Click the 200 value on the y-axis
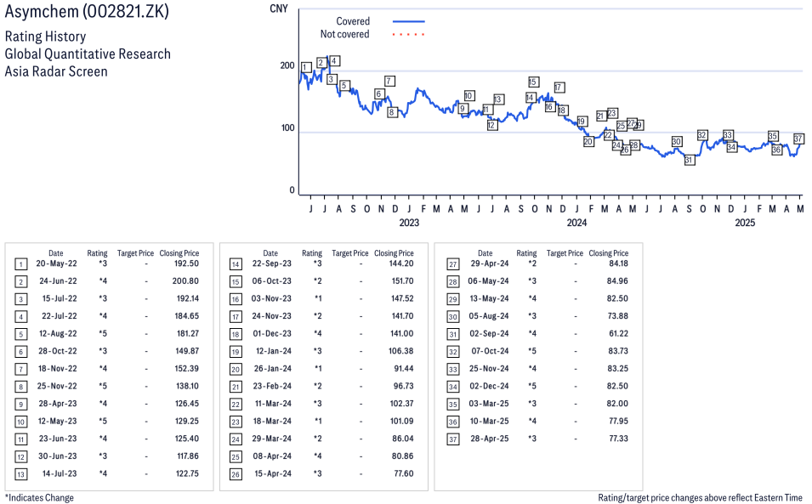 coord(287,65)
